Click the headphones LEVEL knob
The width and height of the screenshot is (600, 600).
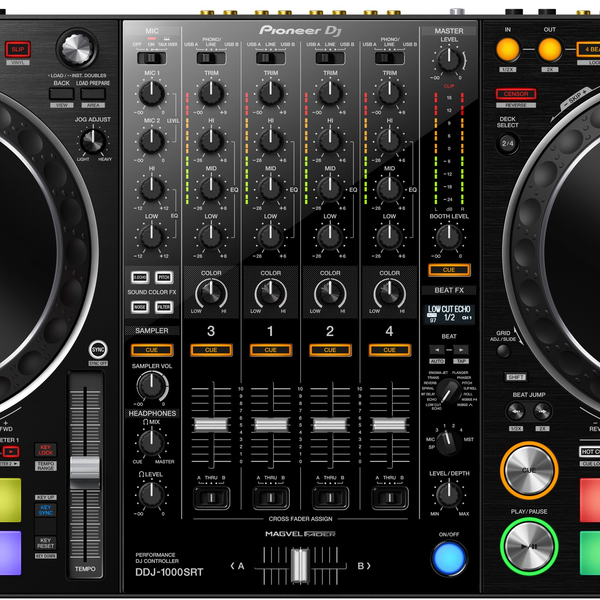(152, 495)
